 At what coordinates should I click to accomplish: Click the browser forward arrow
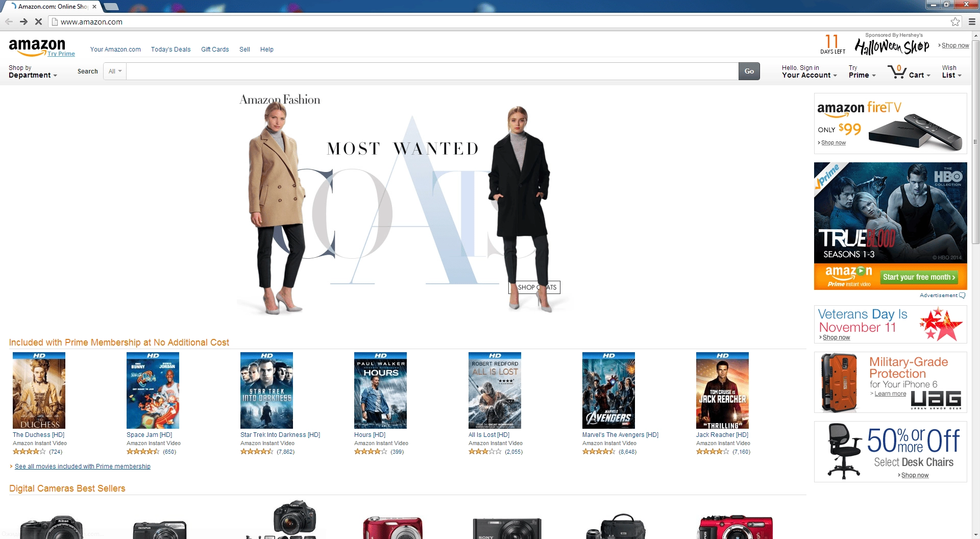(x=23, y=21)
